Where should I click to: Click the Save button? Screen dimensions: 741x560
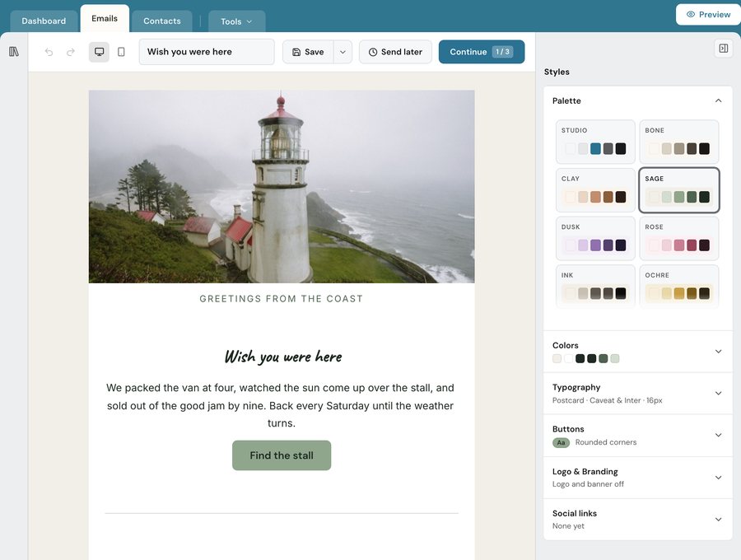click(308, 52)
